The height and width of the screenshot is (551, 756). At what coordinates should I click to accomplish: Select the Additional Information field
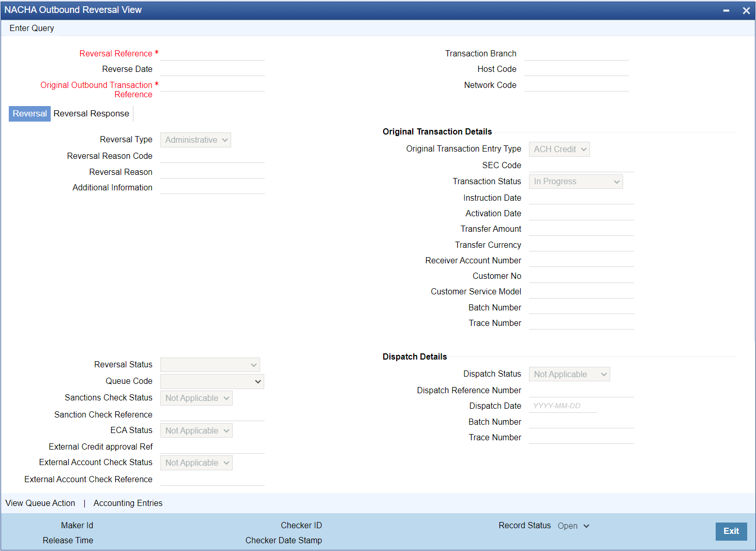tap(213, 187)
